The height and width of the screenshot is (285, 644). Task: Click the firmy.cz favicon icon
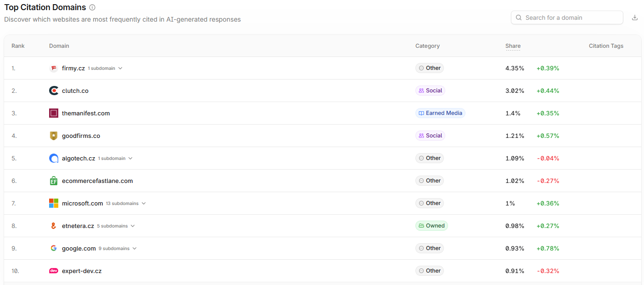coord(54,68)
